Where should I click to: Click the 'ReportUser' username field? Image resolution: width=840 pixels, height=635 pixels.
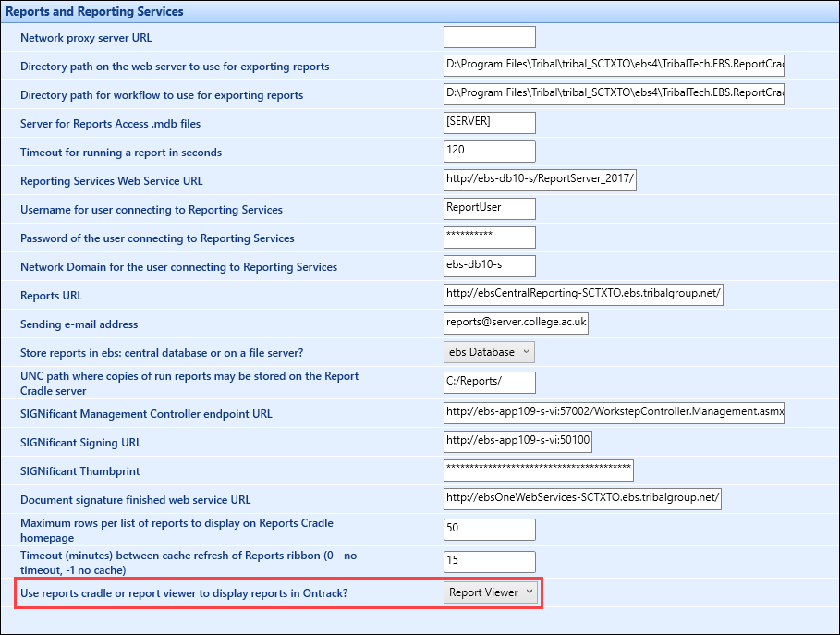(489, 208)
